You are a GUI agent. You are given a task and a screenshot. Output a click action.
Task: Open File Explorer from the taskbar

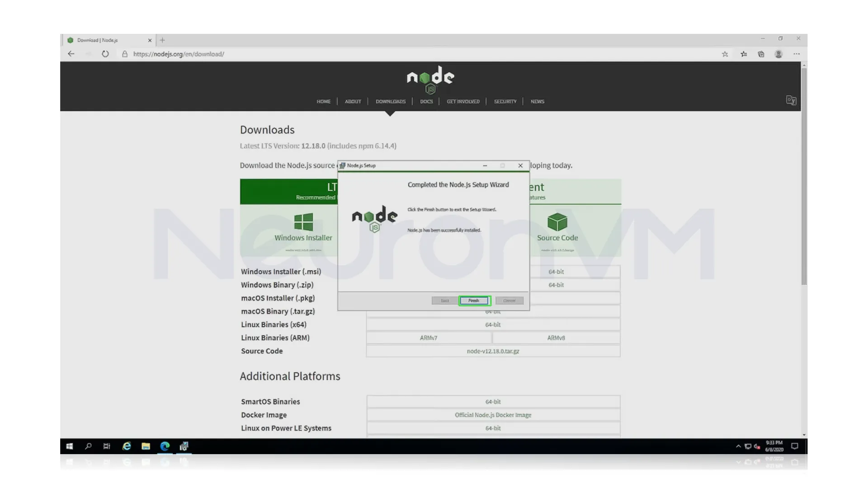[x=146, y=446]
